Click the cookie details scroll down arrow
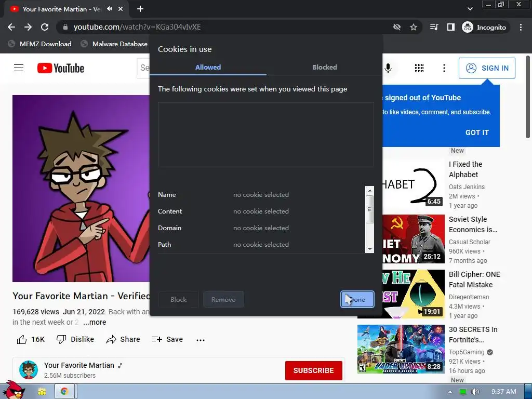532x399 pixels. click(369, 249)
